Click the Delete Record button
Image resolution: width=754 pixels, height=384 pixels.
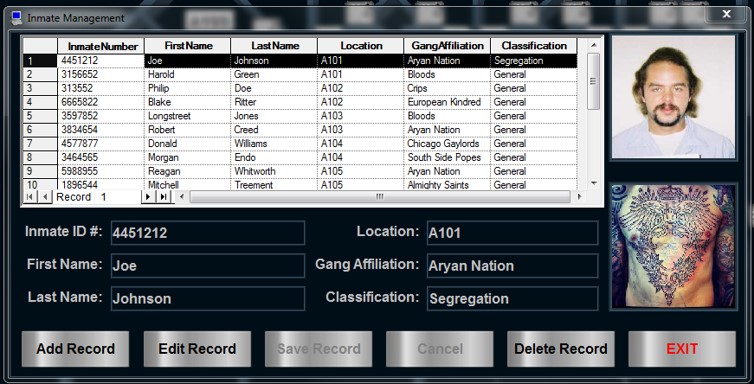pyautogui.click(x=561, y=349)
